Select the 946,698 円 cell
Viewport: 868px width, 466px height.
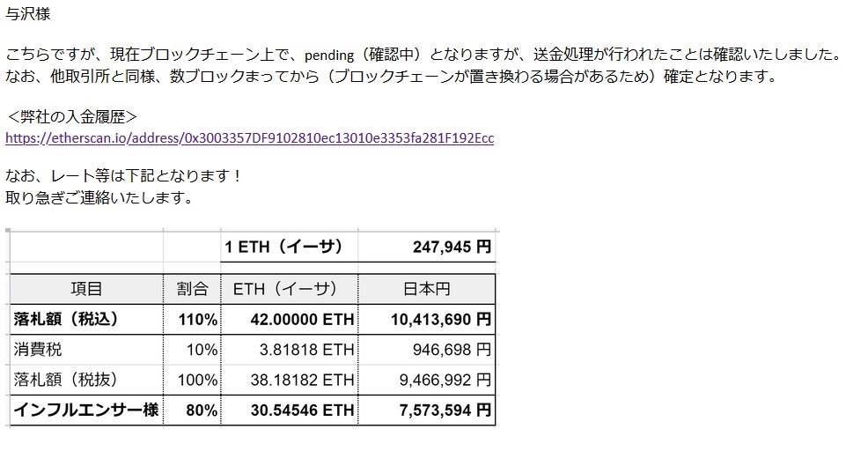[427, 350]
